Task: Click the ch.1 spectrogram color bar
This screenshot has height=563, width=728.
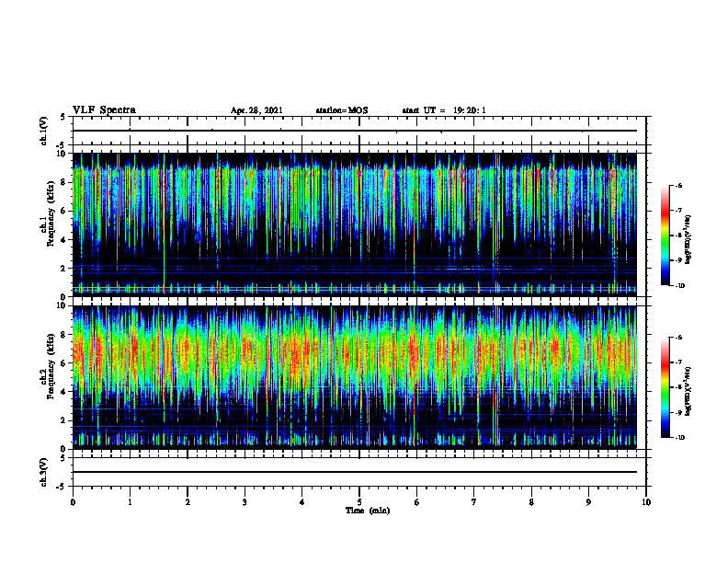Action: tap(665, 236)
